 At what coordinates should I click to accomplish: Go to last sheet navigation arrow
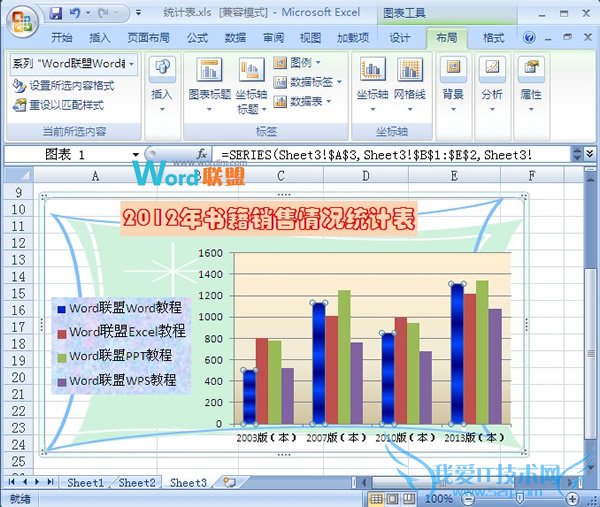point(50,482)
